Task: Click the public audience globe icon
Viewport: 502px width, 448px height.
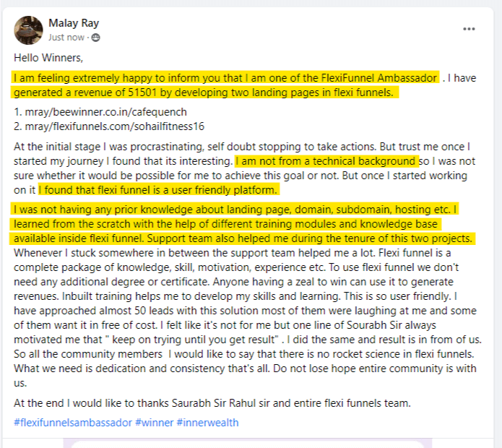Action: [x=96, y=38]
